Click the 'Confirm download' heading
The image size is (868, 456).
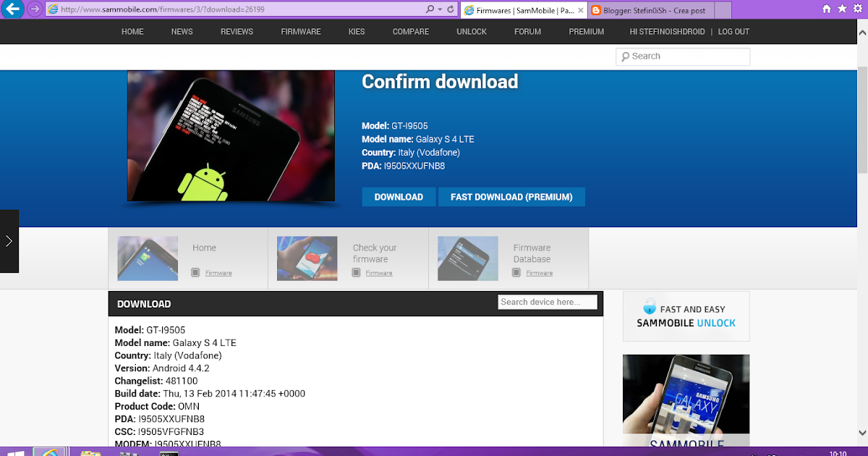click(x=440, y=82)
